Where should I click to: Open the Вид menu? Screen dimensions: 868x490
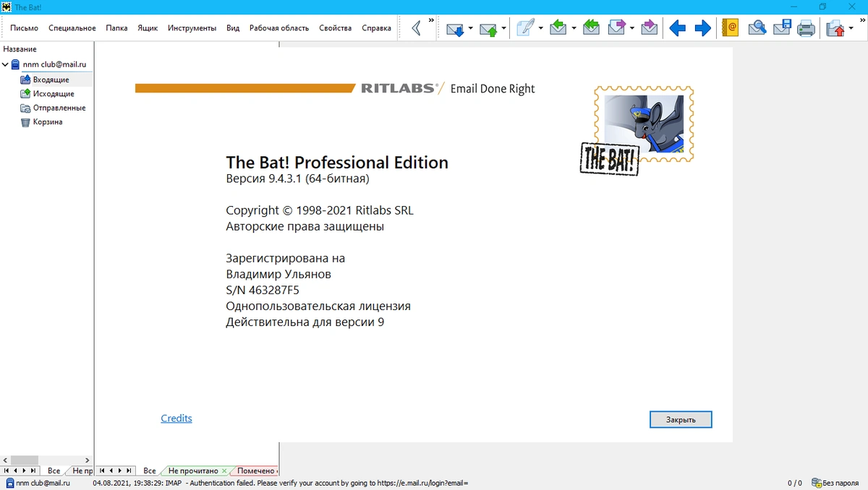(x=233, y=28)
